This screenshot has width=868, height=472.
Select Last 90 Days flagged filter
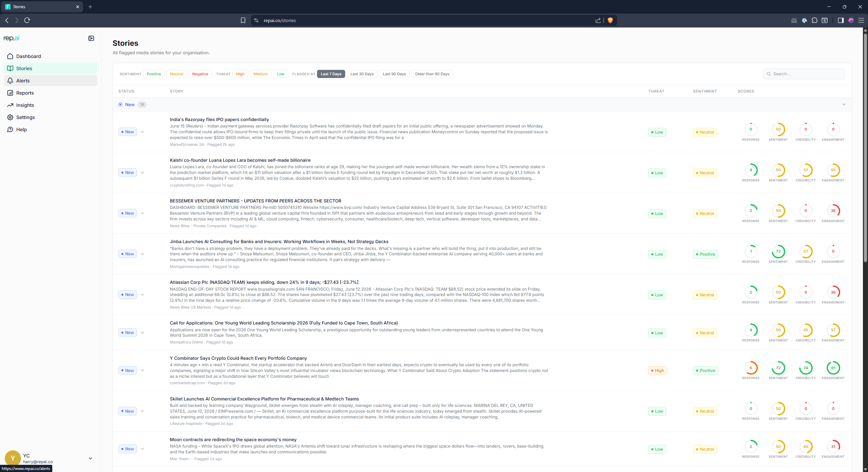tap(394, 74)
